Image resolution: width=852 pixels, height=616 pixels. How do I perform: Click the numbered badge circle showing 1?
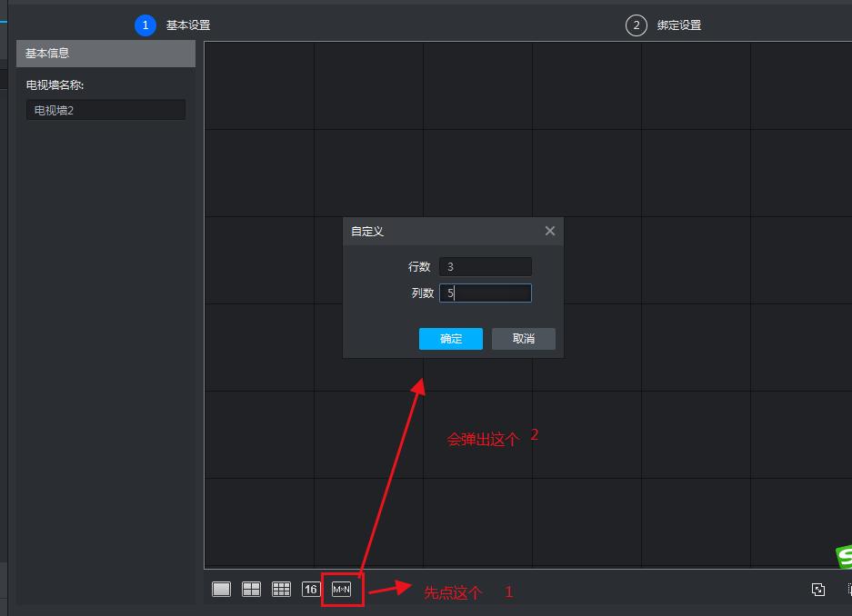(x=145, y=25)
